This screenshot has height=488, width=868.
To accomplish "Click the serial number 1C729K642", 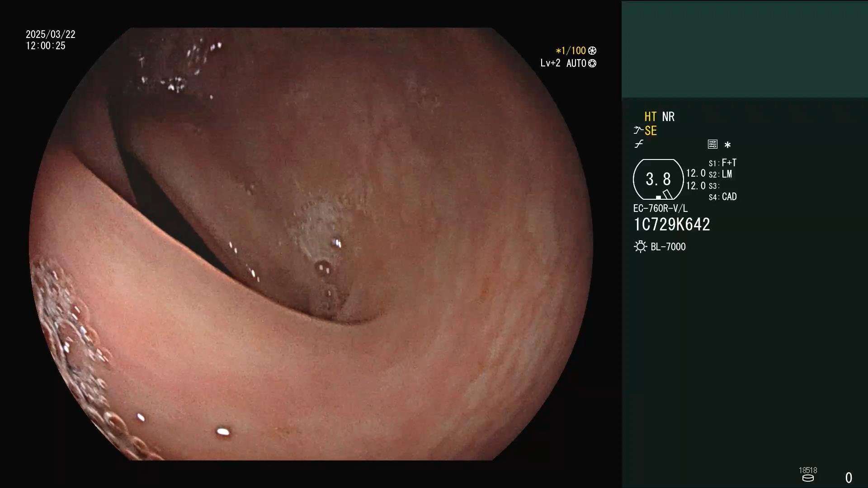I will [x=672, y=225].
